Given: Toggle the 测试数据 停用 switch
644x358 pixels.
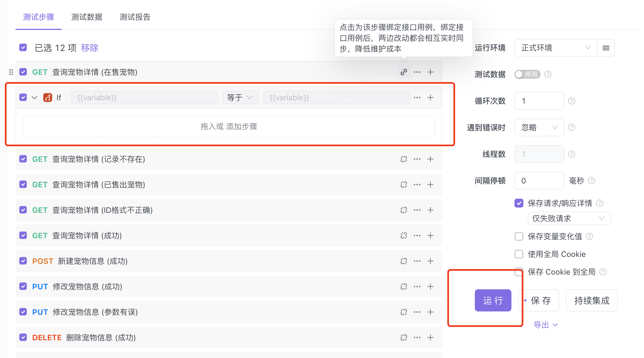Looking at the screenshot, I should [527, 74].
